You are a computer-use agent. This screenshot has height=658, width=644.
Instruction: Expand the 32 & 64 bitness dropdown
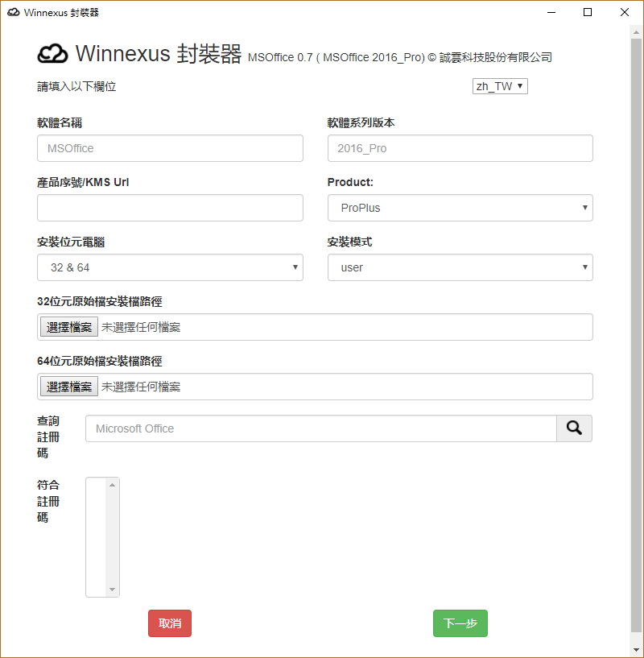[170, 267]
